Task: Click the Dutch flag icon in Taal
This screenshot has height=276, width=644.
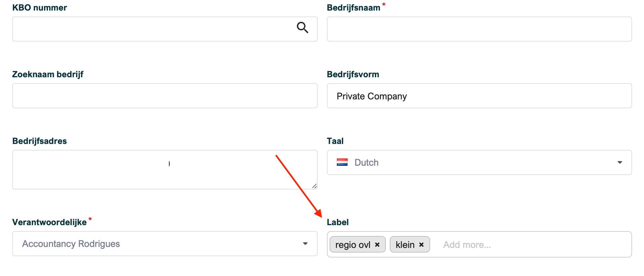Action: (342, 162)
